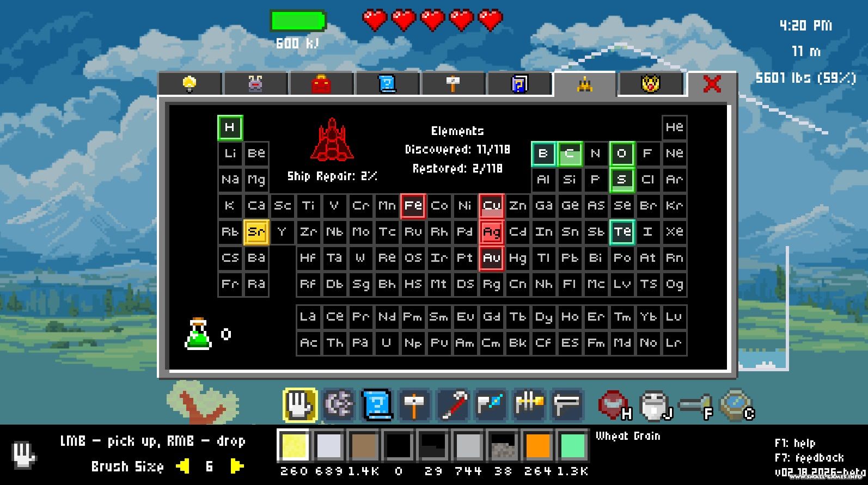This screenshot has width=868, height=485.
Task: Choose the yellow Wheat Grain material slot
Action: (x=294, y=446)
